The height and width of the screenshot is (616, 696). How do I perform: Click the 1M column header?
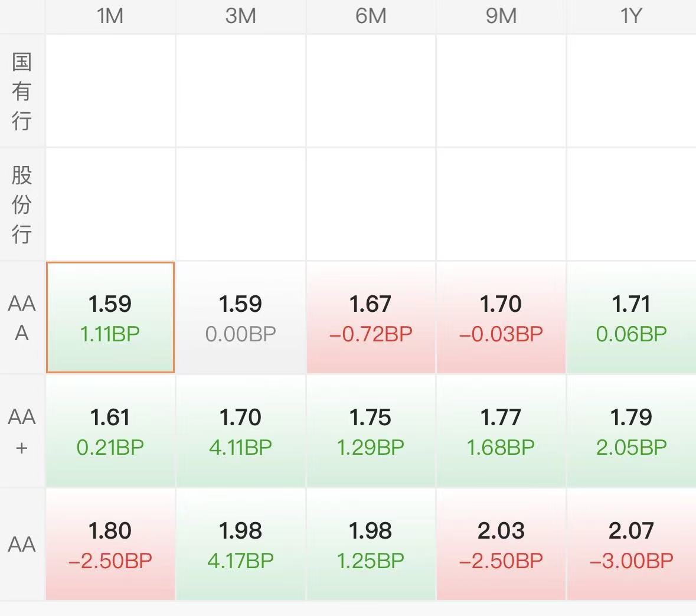110,16
